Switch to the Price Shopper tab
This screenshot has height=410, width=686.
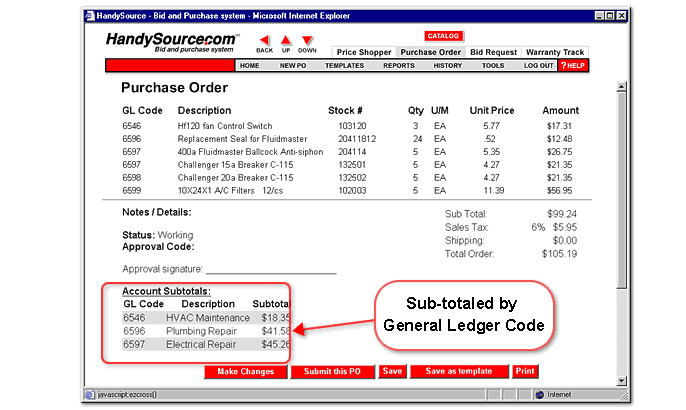point(364,51)
